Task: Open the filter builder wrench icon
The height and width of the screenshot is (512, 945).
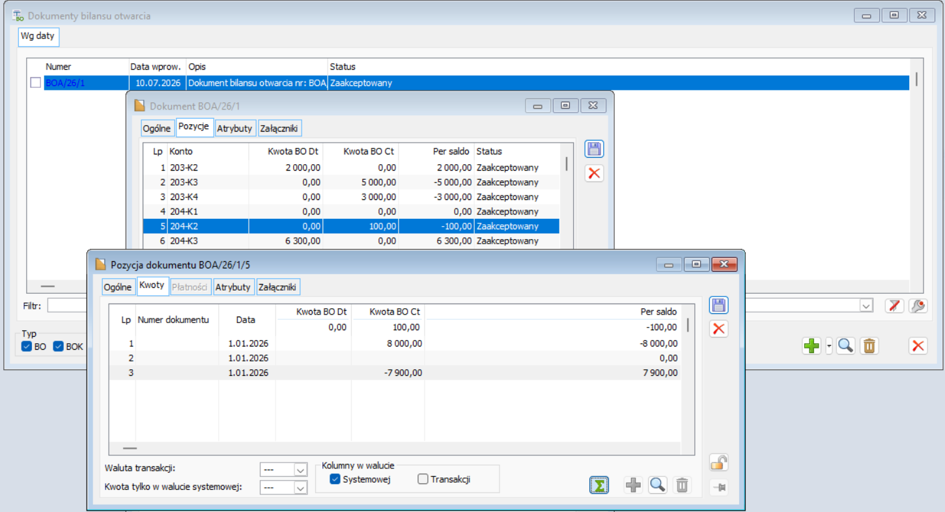Action: [x=918, y=306]
